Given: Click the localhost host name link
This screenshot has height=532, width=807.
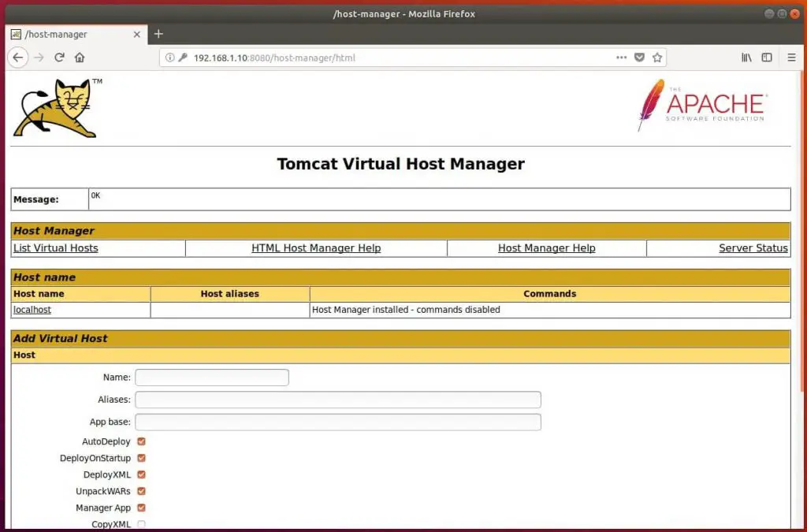Looking at the screenshot, I should point(32,310).
